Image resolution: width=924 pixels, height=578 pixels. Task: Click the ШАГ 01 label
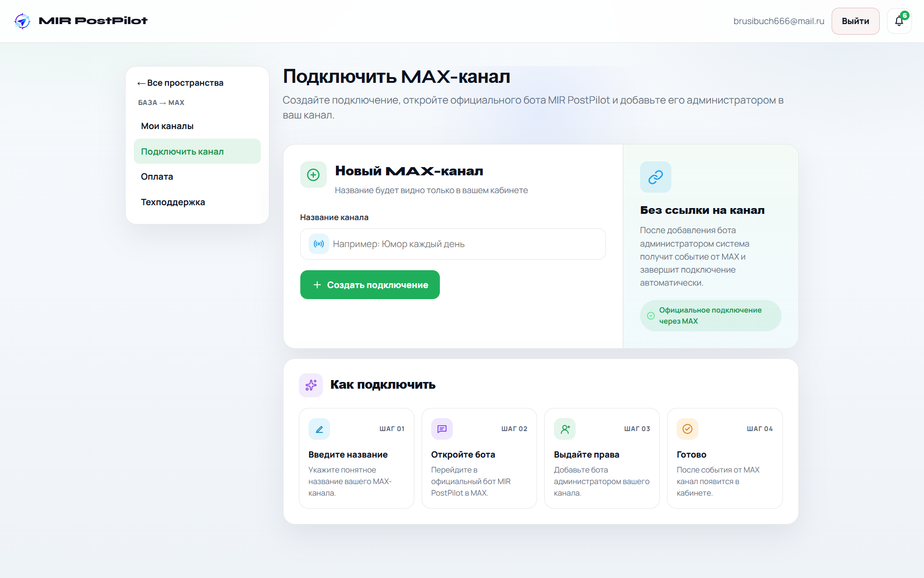392,429
